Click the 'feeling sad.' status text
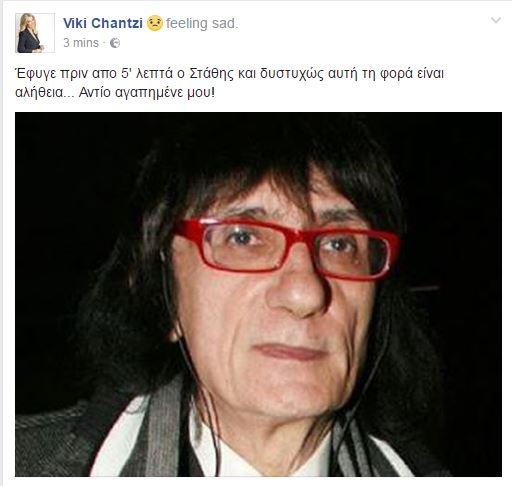512x486 pixels. tap(202, 24)
